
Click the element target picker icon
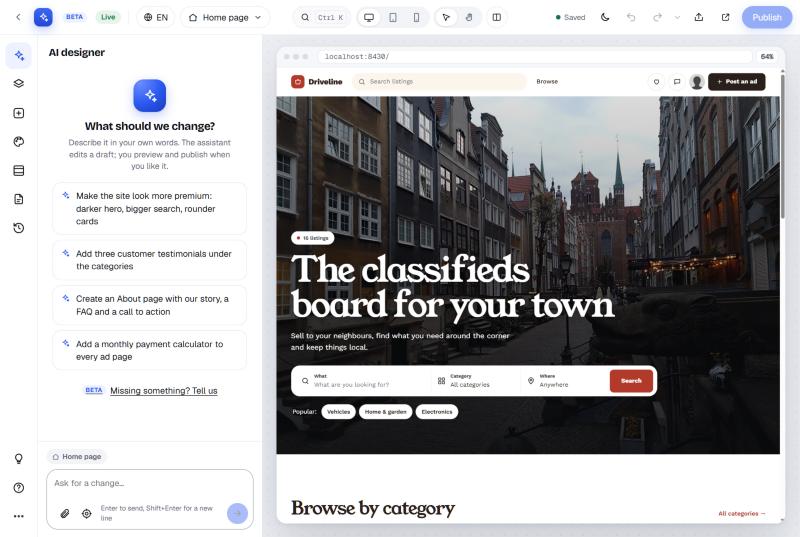tap(87, 514)
